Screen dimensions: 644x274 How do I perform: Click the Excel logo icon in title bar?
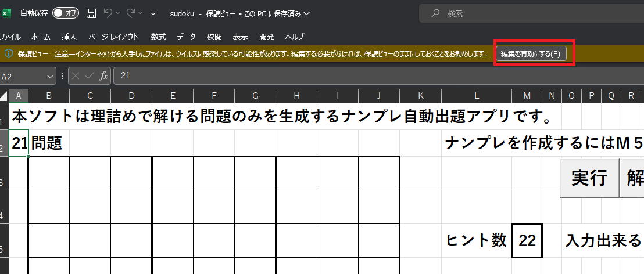[7, 13]
